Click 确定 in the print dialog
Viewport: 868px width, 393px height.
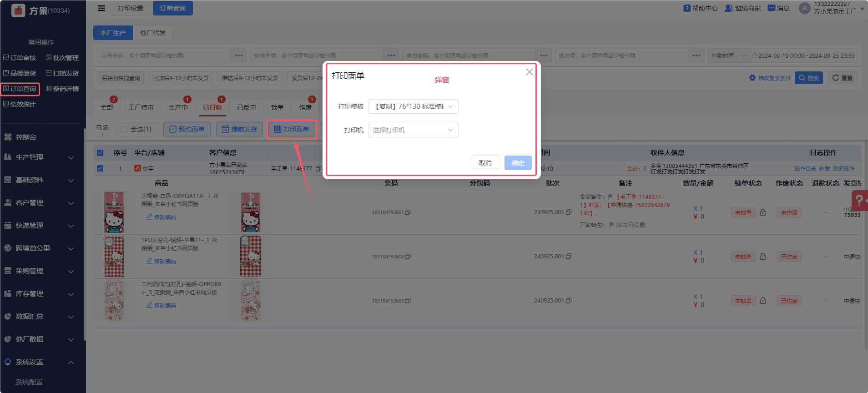(518, 163)
